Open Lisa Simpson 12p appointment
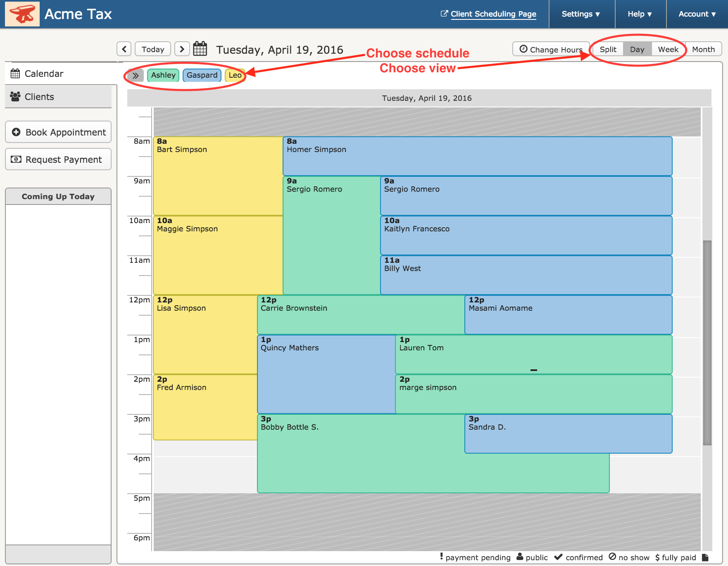The height and width of the screenshot is (566, 728). click(x=205, y=335)
